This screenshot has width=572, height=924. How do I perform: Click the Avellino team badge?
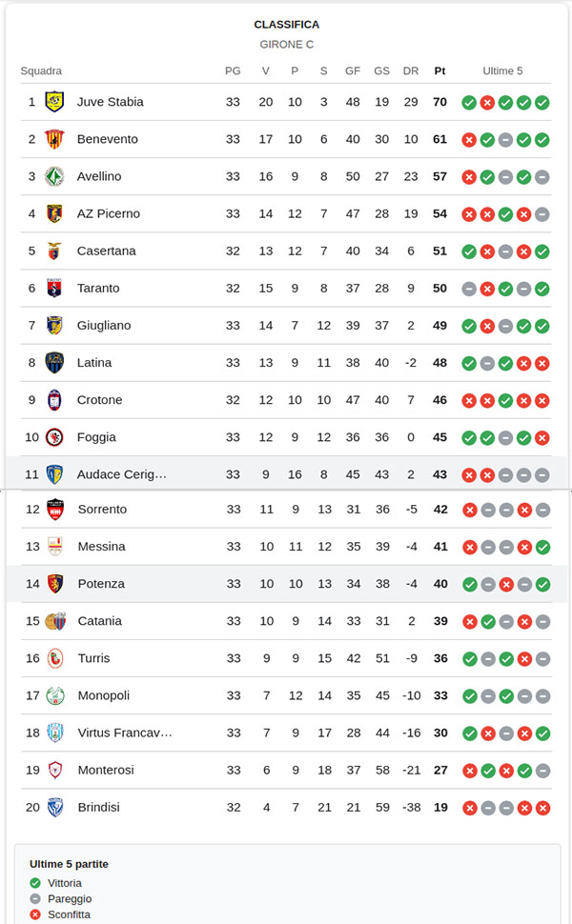[54, 176]
